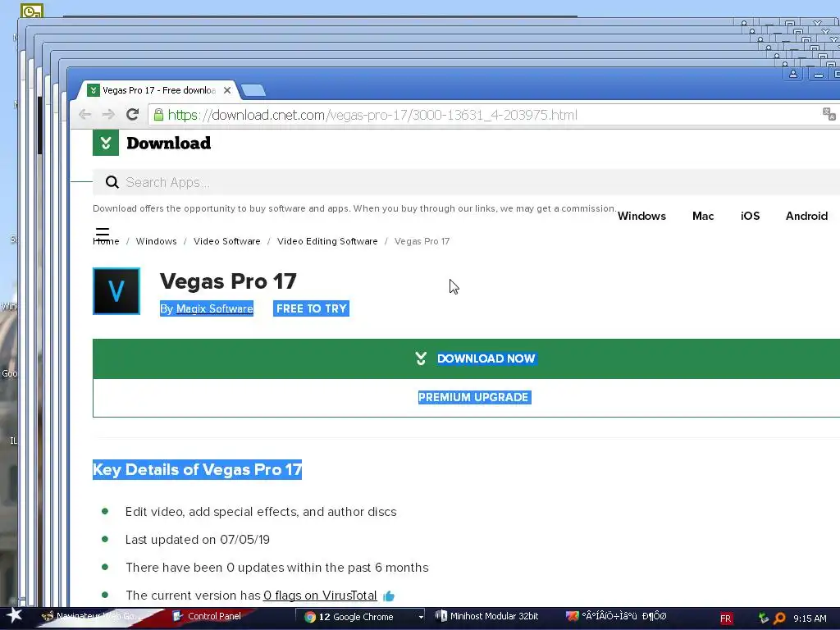
Task: Click the green padlock site-info icon
Action: pos(158,115)
